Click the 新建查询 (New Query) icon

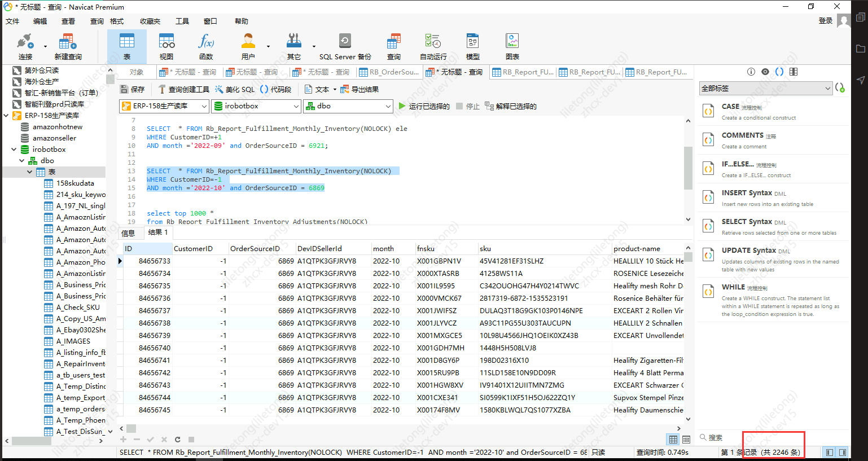click(68, 46)
